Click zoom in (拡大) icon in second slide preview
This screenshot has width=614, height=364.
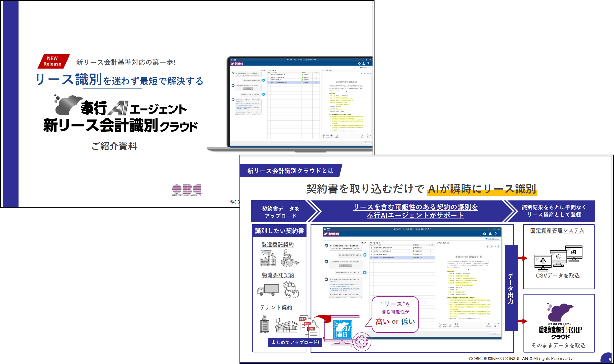(x=450, y=324)
